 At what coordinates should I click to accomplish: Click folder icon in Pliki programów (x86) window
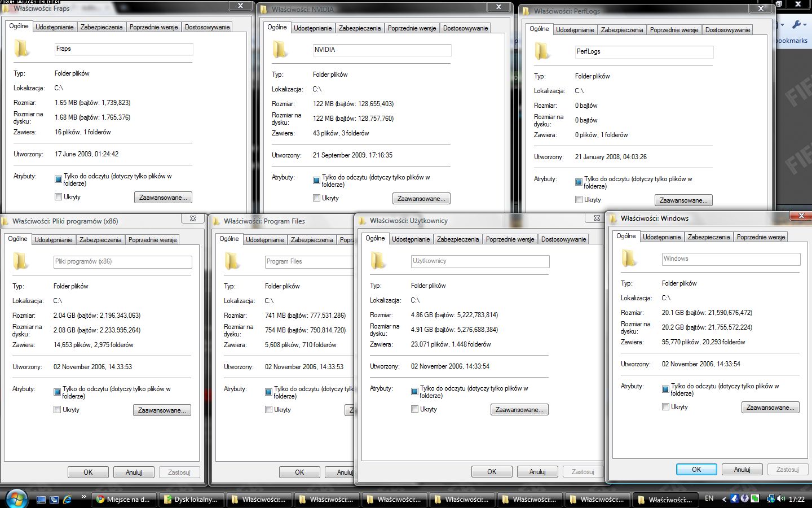click(x=21, y=261)
